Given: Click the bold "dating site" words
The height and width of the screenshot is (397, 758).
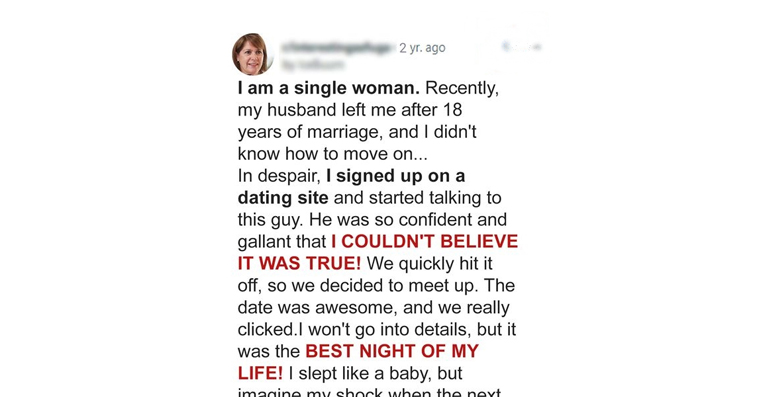Looking at the screenshot, I should click(x=283, y=198).
